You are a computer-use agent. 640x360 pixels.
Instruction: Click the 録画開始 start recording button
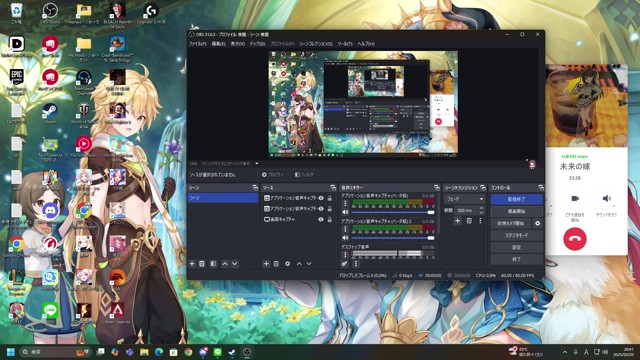click(x=517, y=211)
